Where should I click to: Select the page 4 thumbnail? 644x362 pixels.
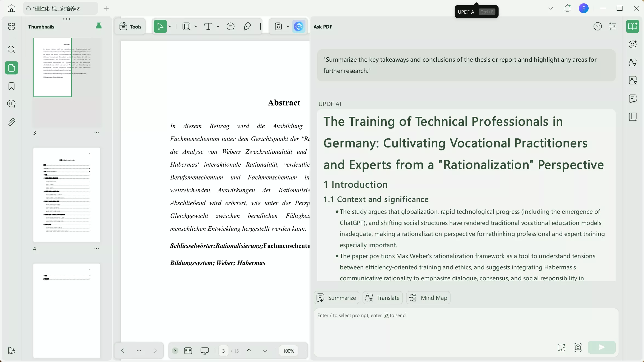67,195
